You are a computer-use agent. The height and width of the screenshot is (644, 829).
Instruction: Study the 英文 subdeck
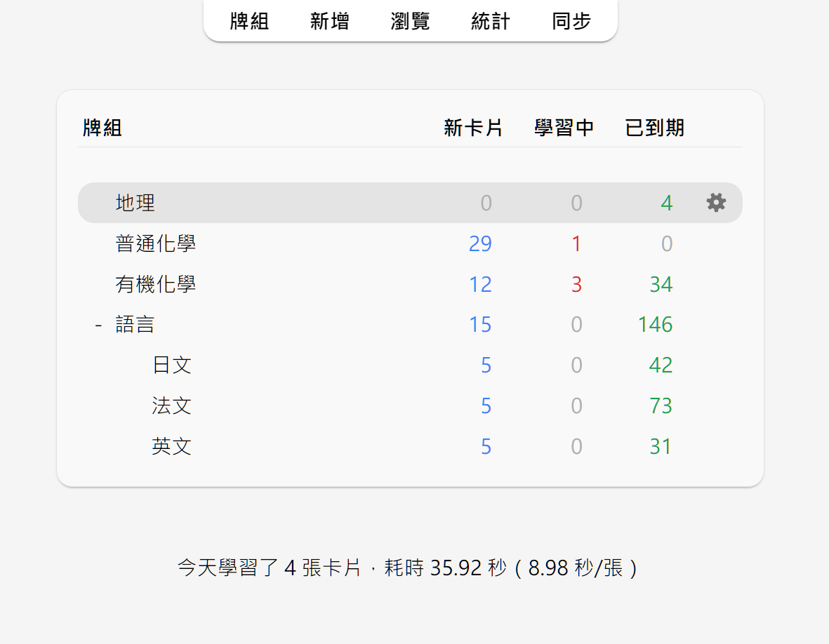coord(172,446)
